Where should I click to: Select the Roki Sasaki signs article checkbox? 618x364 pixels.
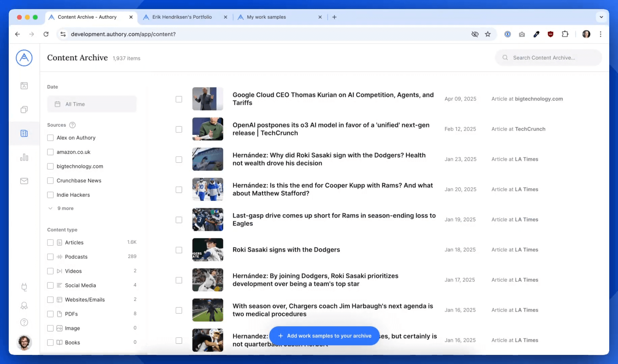pyautogui.click(x=179, y=250)
